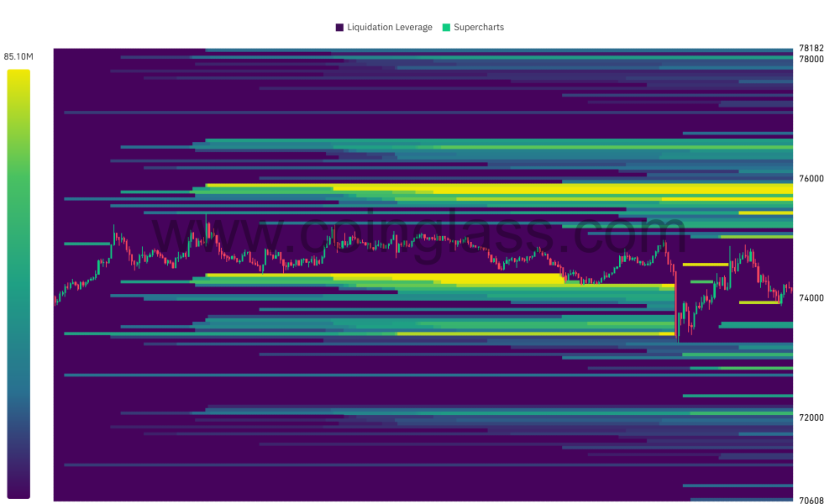Image resolution: width=840 pixels, height=504 pixels.
Task: Click the purple Liquidation Leverage legend swatch
Action: point(340,26)
